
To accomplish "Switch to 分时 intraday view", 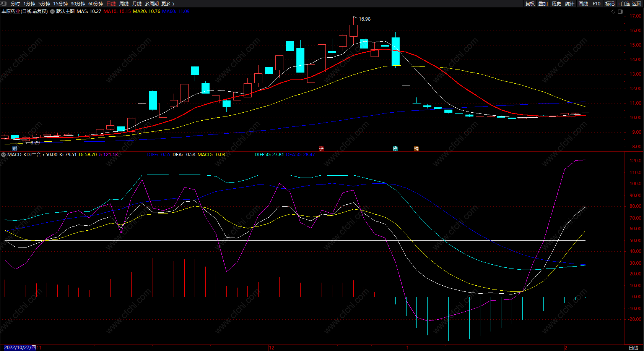I will pos(15,3).
